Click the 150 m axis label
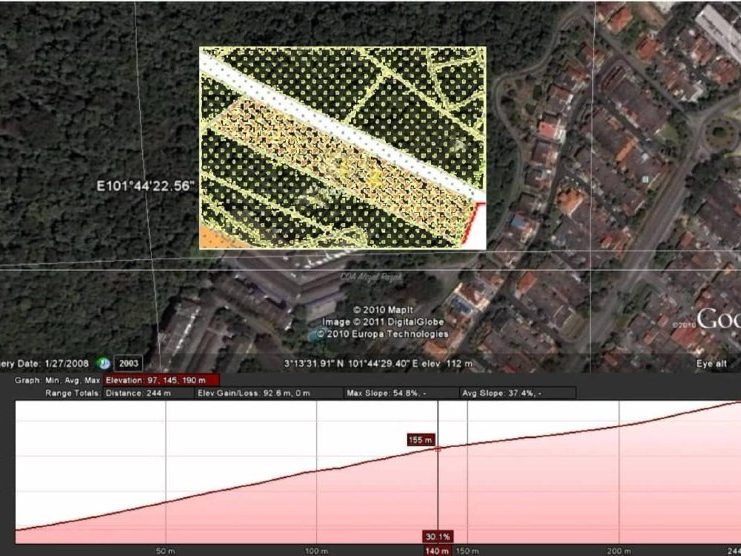Screen dimensions: 741x556 click(x=468, y=551)
